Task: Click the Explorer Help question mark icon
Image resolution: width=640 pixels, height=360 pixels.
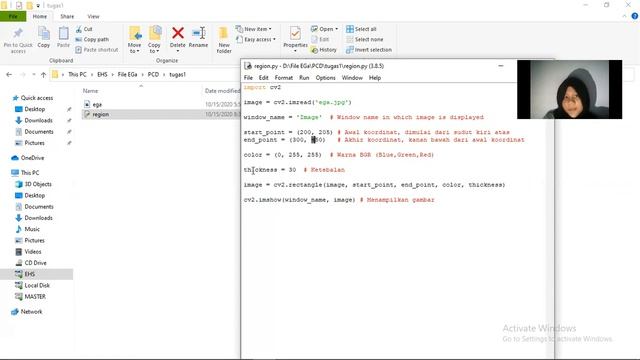Action: click(x=635, y=16)
